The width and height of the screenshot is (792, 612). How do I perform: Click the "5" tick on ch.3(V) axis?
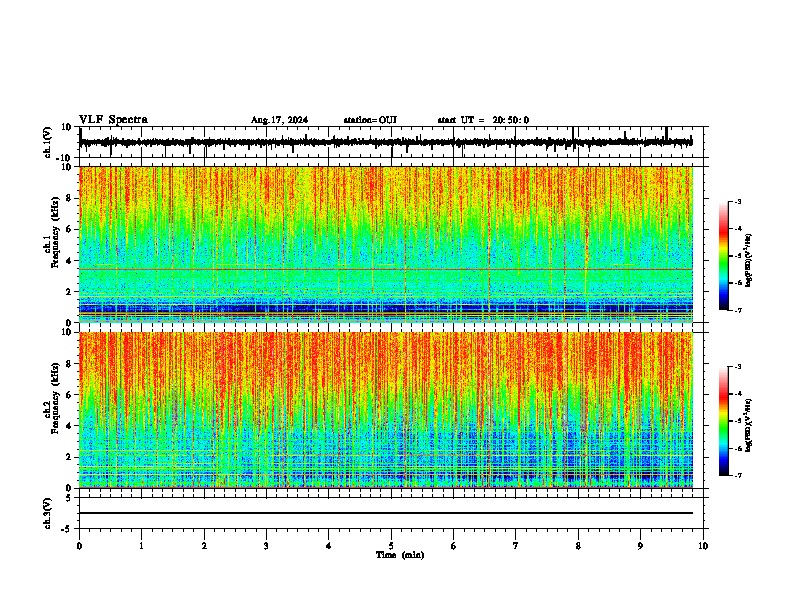pos(69,498)
